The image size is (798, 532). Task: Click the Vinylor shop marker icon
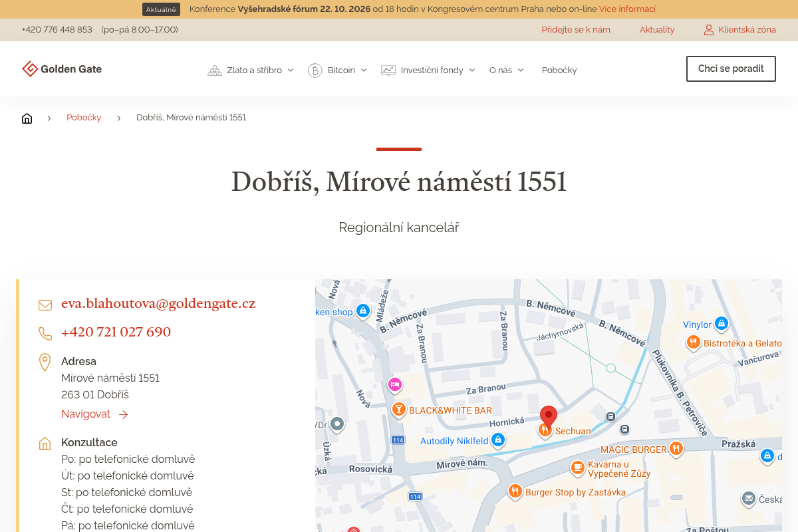(722, 324)
